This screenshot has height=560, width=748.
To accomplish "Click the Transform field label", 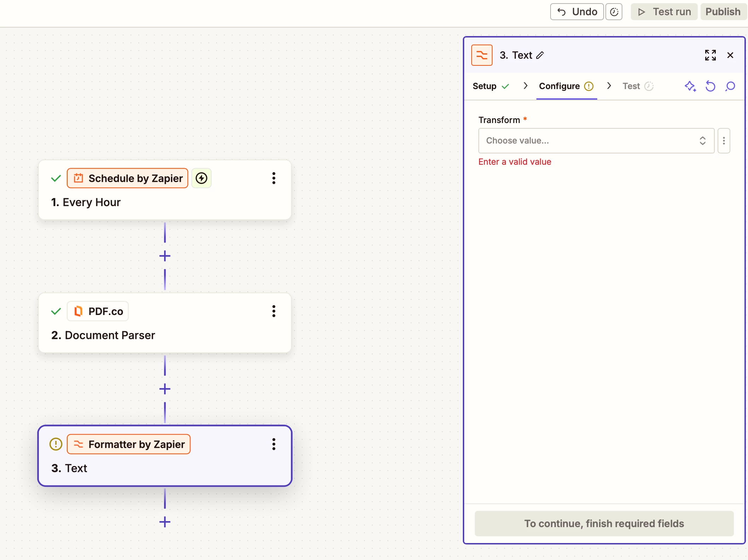I will tap(499, 120).
